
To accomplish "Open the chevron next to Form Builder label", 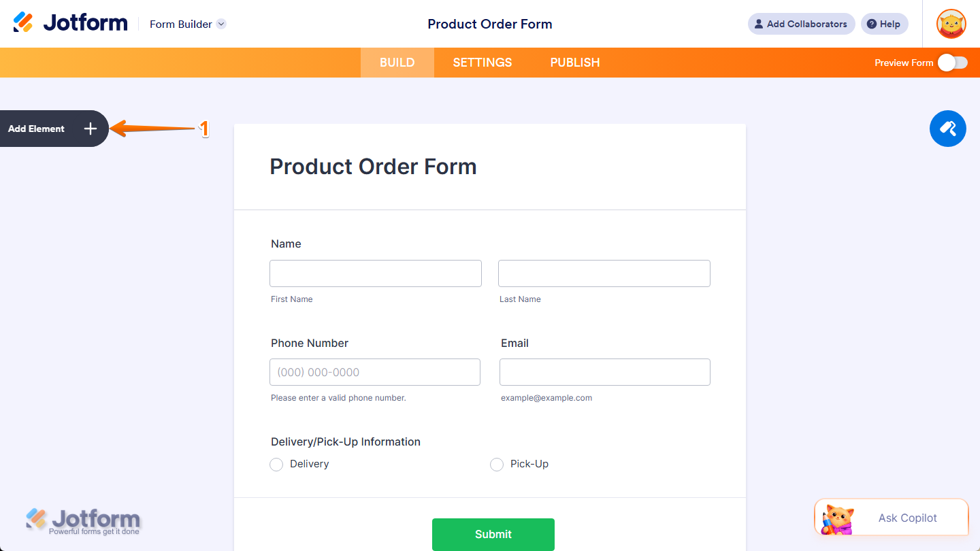I will pos(220,24).
